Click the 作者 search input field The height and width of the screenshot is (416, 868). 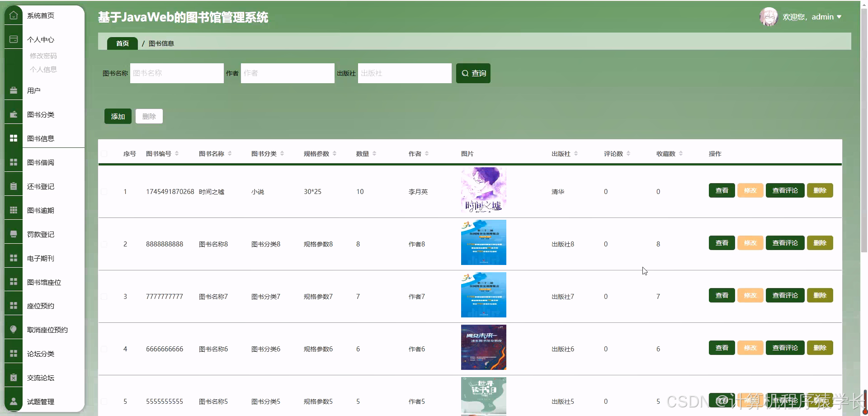[x=288, y=73]
